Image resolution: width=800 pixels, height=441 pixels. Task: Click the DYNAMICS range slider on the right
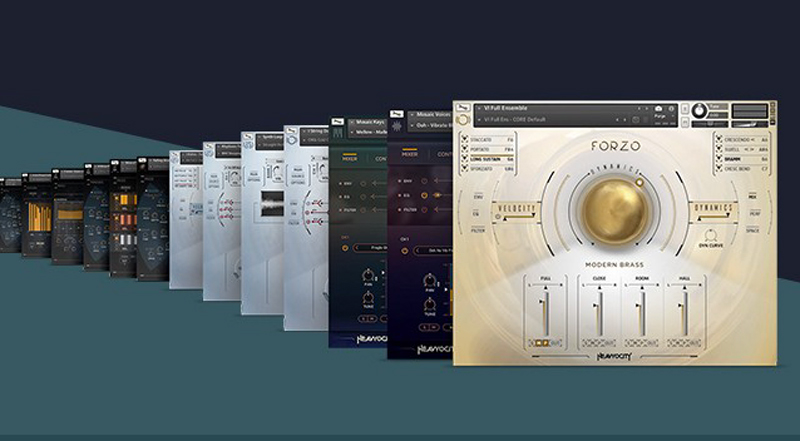[x=714, y=217]
